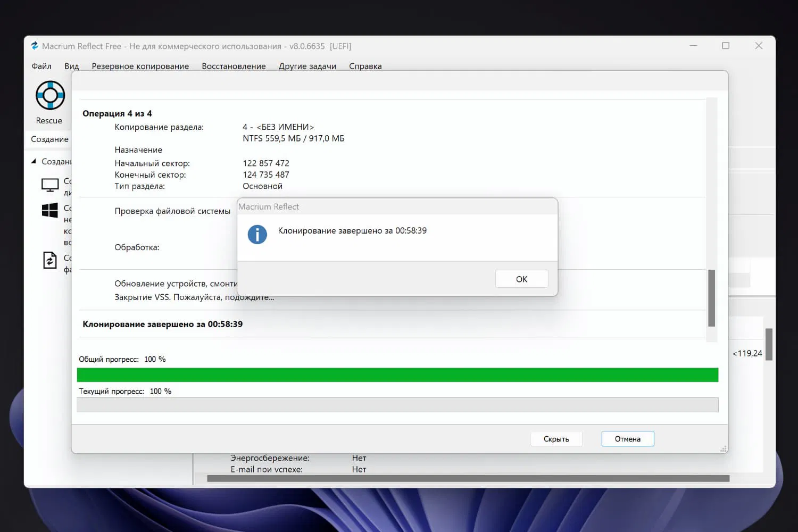Click the end sector value 124 735 487
The height and width of the screenshot is (532, 798).
pyautogui.click(x=266, y=174)
